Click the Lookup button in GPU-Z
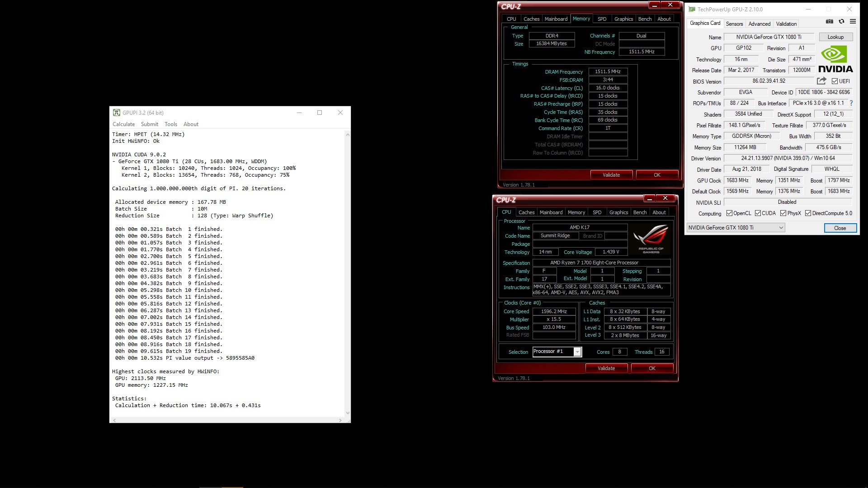Screen dimensions: 868x488 click(835, 37)
